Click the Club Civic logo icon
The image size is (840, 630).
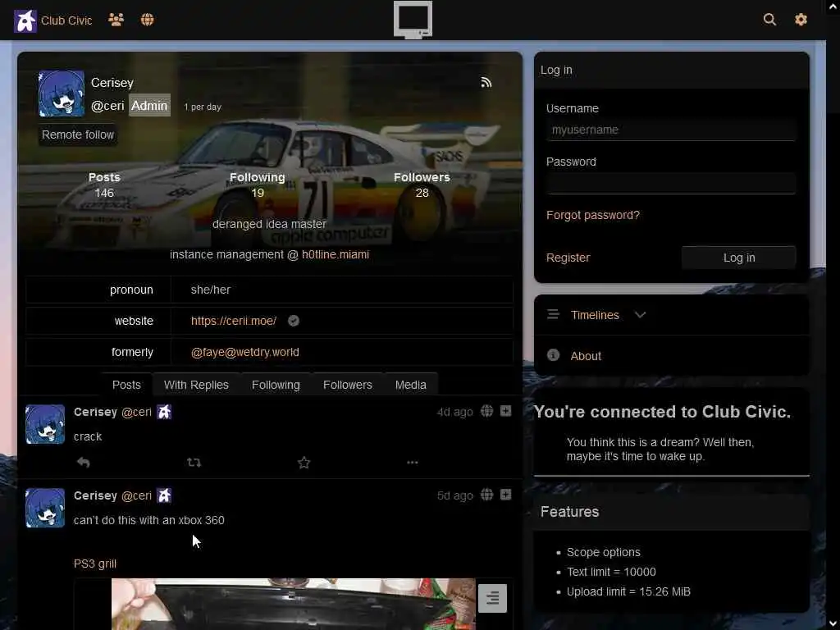[x=25, y=21]
